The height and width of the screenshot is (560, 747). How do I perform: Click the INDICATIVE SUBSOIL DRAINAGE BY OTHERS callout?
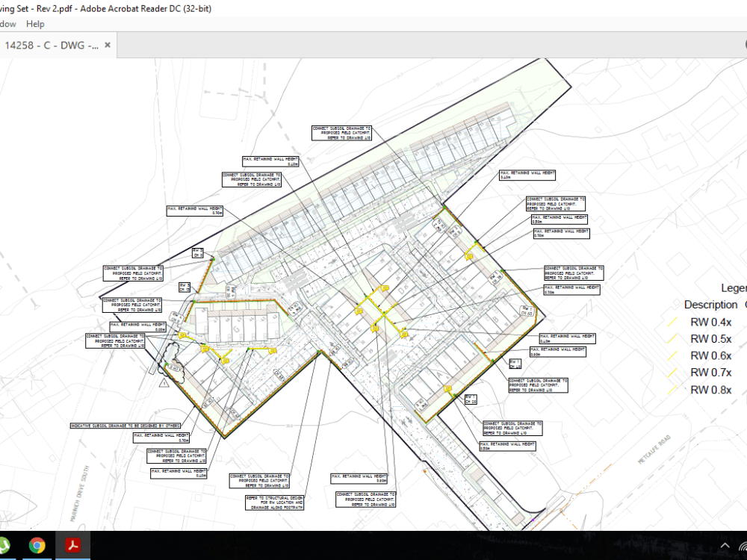point(125,426)
